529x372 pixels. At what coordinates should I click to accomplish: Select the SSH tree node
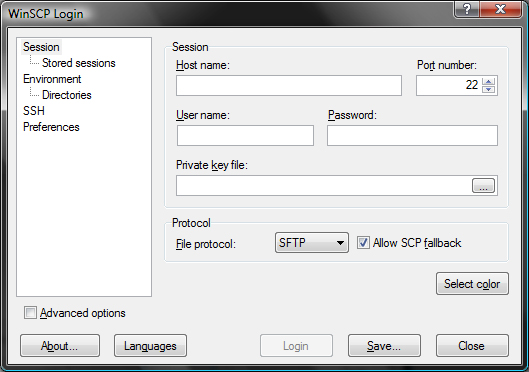pos(33,111)
